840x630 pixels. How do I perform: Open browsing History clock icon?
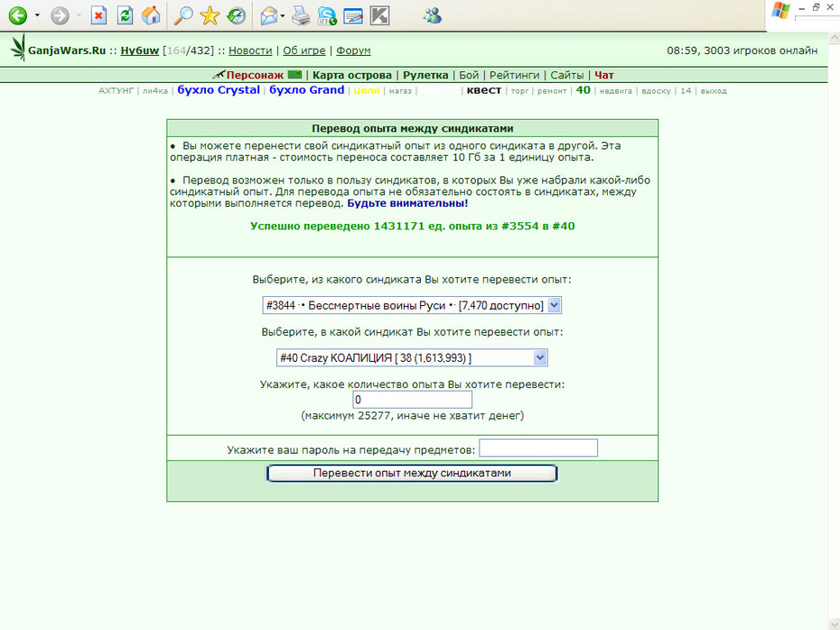click(x=236, y=15)
